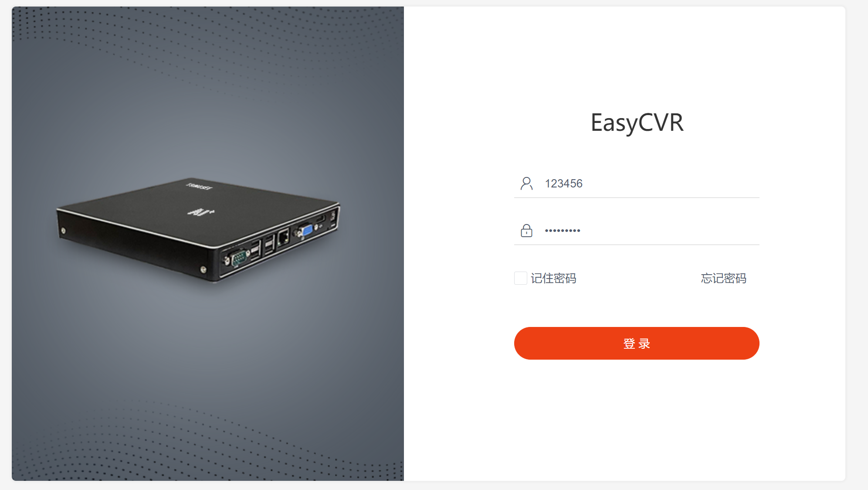Click the orange 登录 button
This screenshot has height=490, width=868.
click(x=637, y=344)
